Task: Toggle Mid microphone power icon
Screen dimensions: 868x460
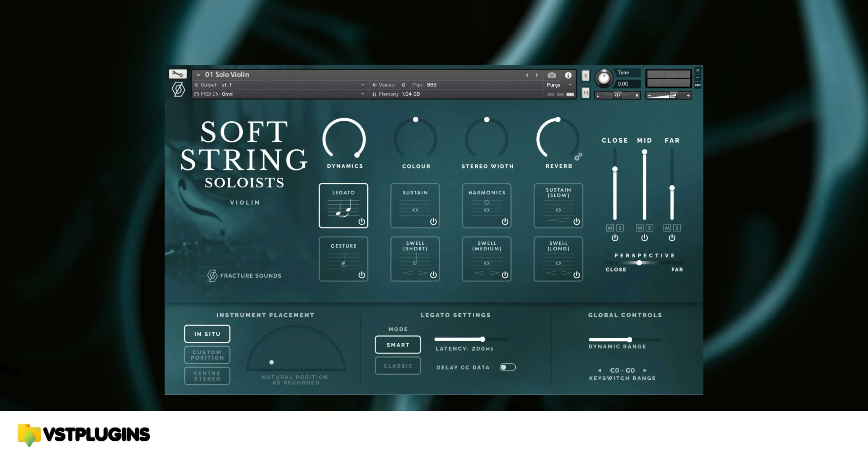Action: (x=645, y=238)
